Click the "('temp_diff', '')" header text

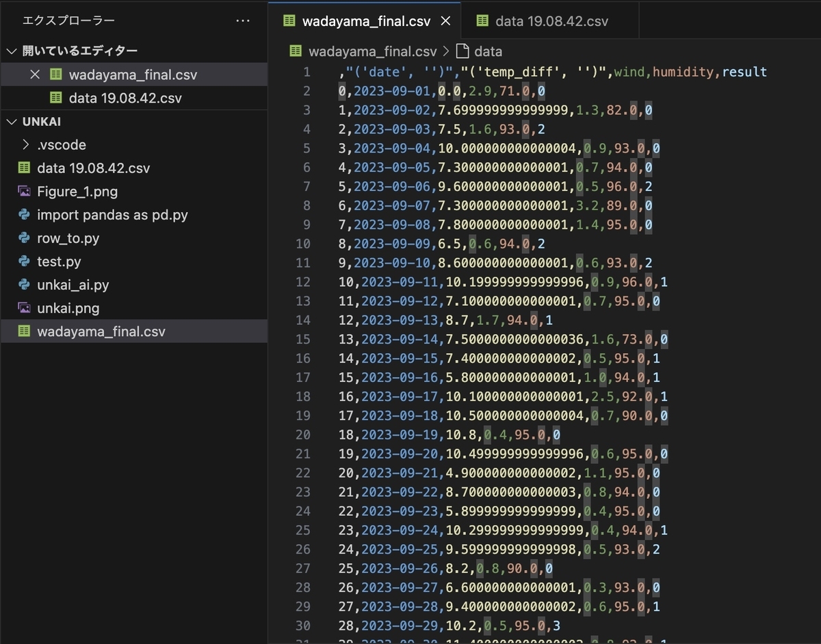click(534, 72)
